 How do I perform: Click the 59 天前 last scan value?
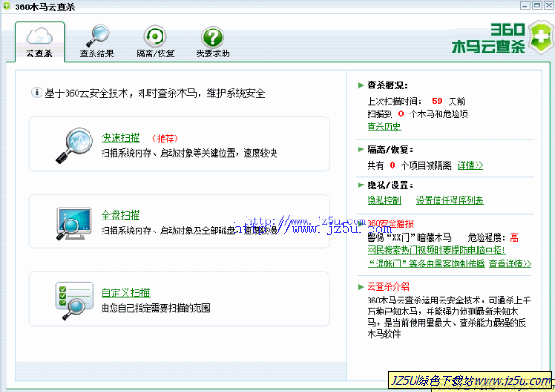point(448,101)
